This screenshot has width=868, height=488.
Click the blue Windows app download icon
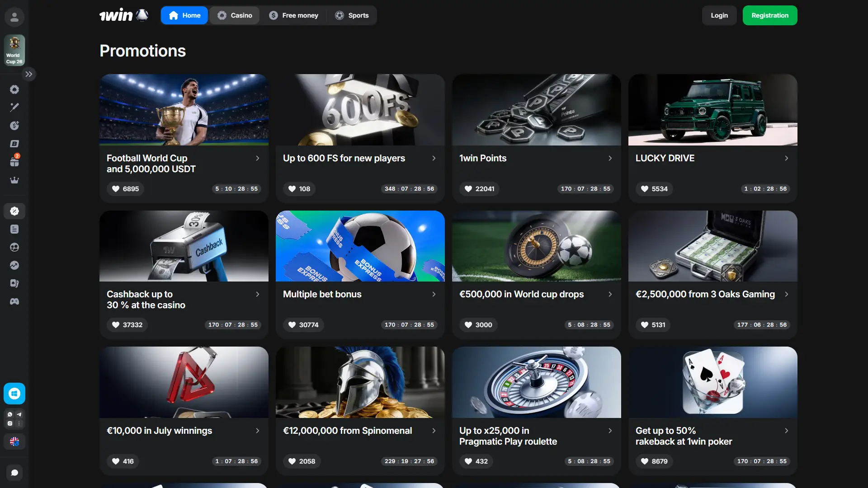(14, 394)
